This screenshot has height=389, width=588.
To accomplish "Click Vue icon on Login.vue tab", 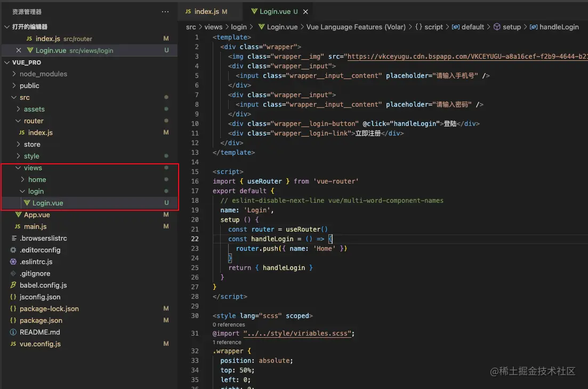I will (x=254, y=11).
